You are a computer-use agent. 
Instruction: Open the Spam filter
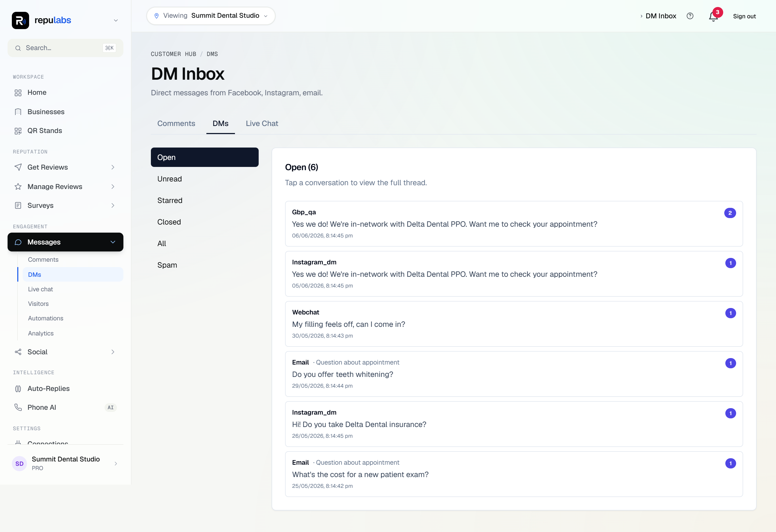(x=205, y=265)
